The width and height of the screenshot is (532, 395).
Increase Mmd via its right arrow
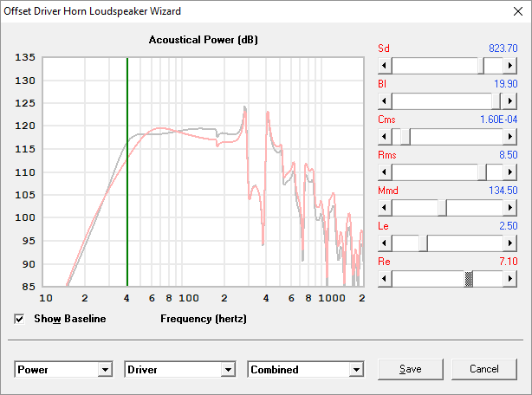[510, 208]
